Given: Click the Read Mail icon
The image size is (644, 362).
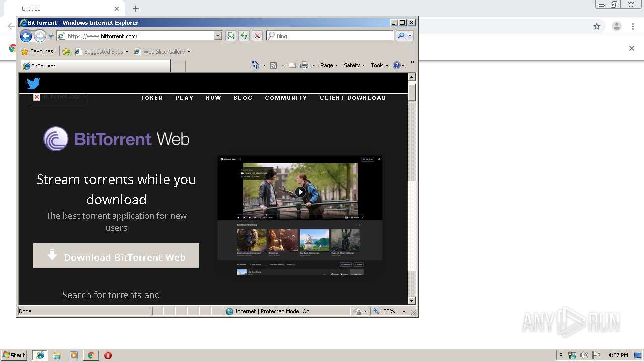Looking at the screenshot, I should click(x=292, y=65).
